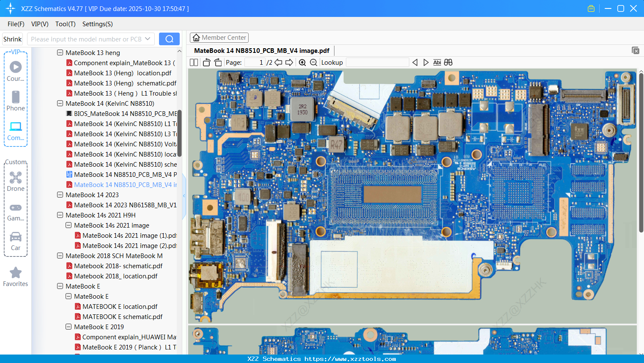The image size is (644, 363).
Task: Click the file tree scroll-up arrow
Action: coord(179,51)
